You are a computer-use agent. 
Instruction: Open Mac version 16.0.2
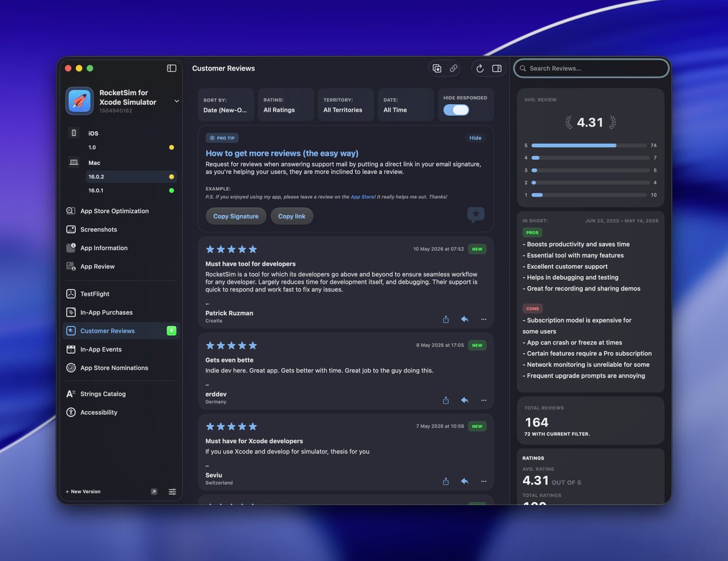[x=131, y=177]
